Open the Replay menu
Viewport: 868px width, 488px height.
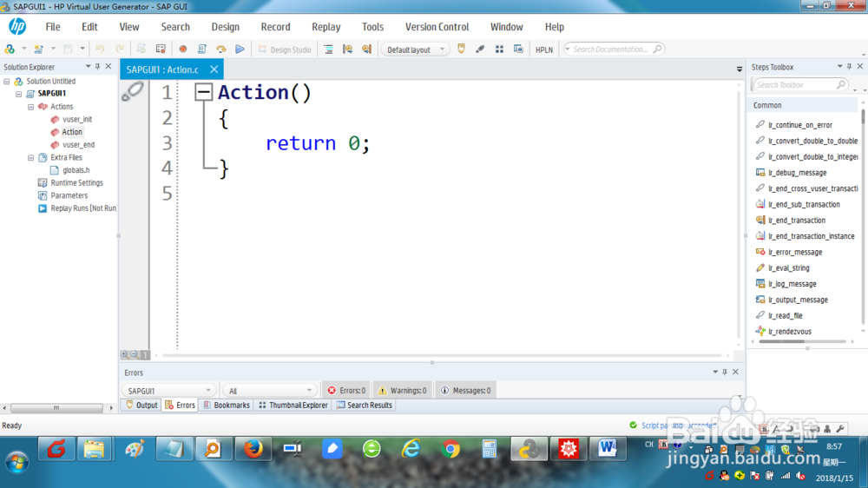click(x=326, y=27)
